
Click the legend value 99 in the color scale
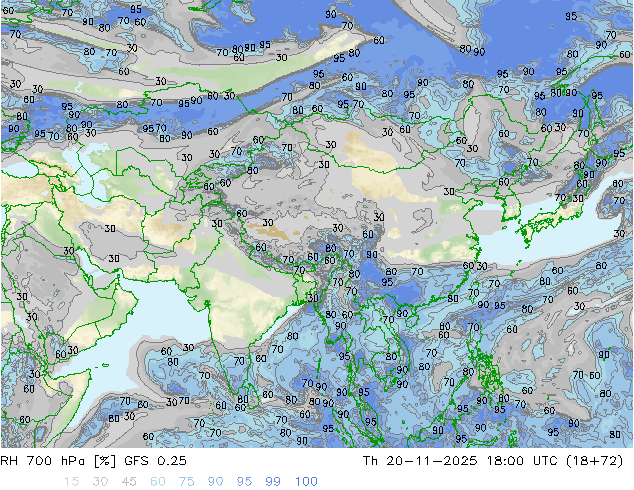(273, 482)
